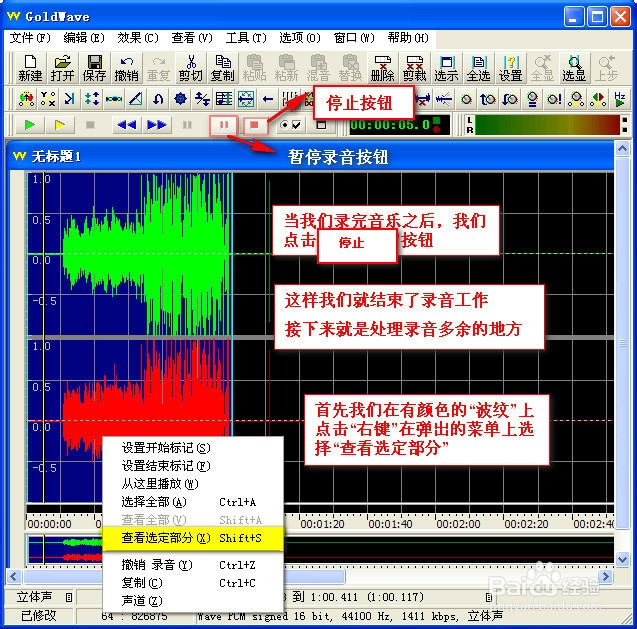The width and height of the screenshot is (637, 629).
Task: Open the 查看(V) menu
Action: click(192, 38)
